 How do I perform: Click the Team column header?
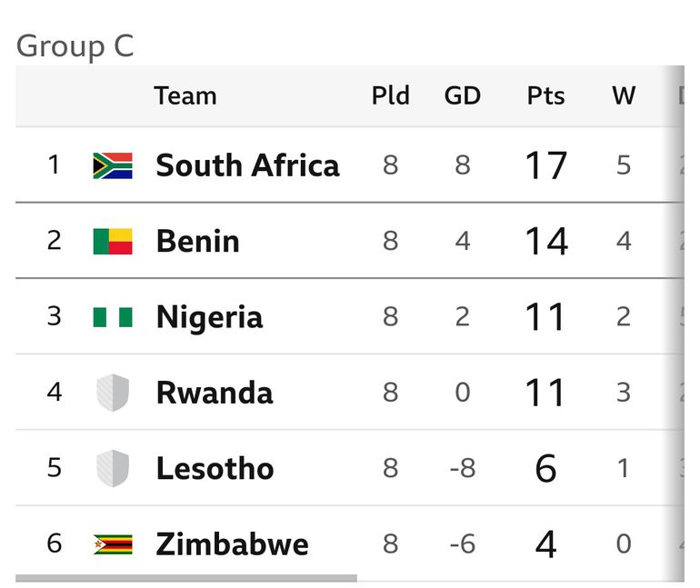(x=185, y=95)
